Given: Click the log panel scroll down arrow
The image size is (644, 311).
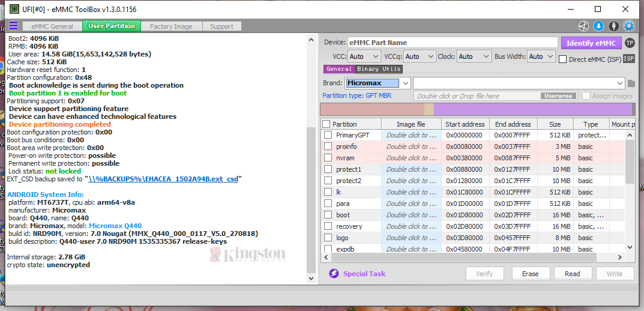Looking at the screenshot, I should (311, 278).
